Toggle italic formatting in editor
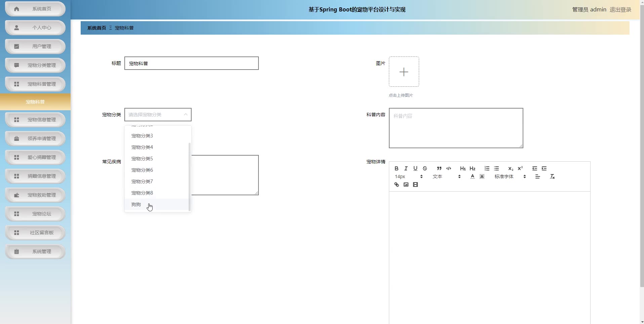Viewport: 644px width, 324px height. click(406, 168)
